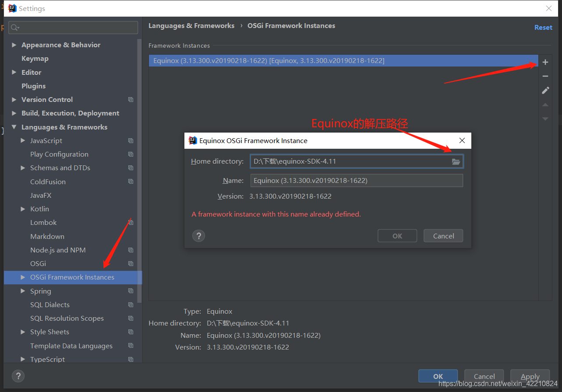Select Template Data Languages entry
562x392 pixels.
[71, 346]
